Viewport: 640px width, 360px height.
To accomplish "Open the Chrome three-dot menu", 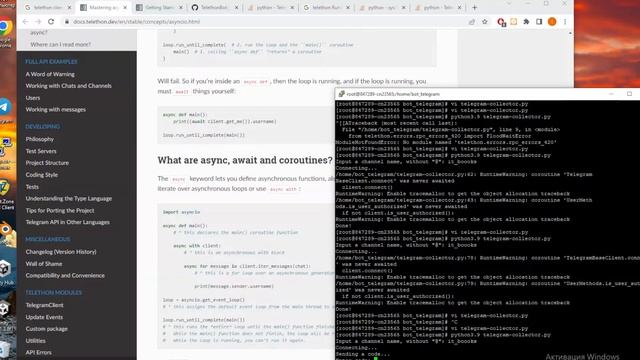I will point(565,22).
